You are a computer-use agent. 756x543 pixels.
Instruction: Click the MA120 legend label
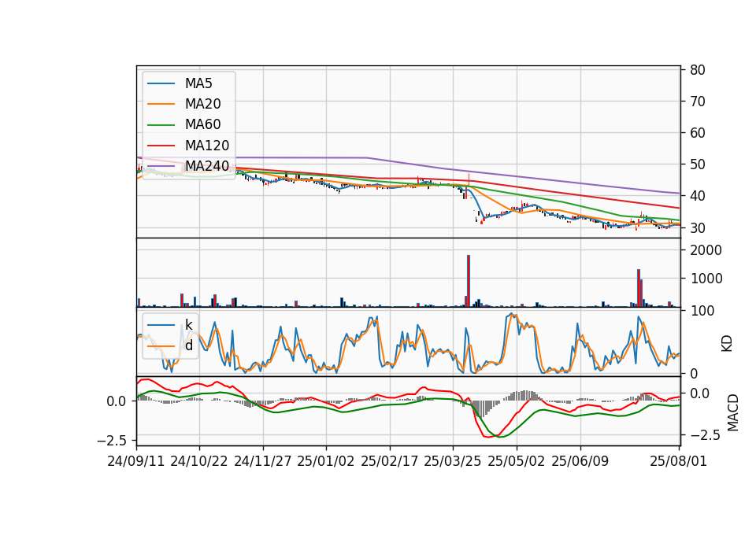tap(207, 146)
